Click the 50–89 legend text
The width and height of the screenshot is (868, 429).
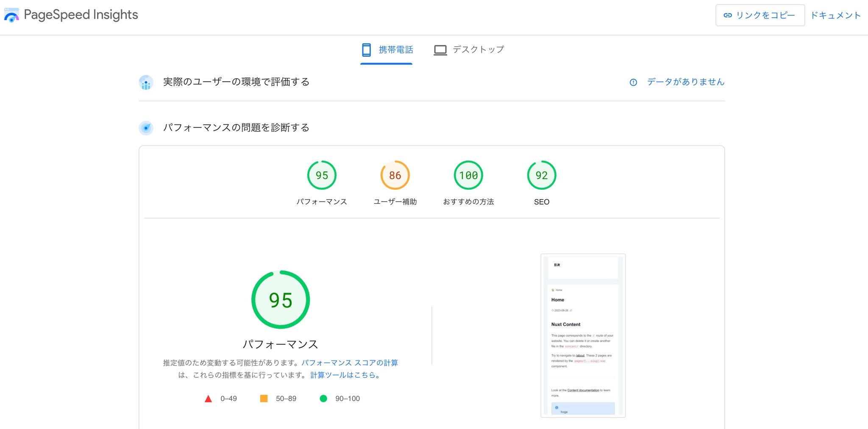click(286, 399)
